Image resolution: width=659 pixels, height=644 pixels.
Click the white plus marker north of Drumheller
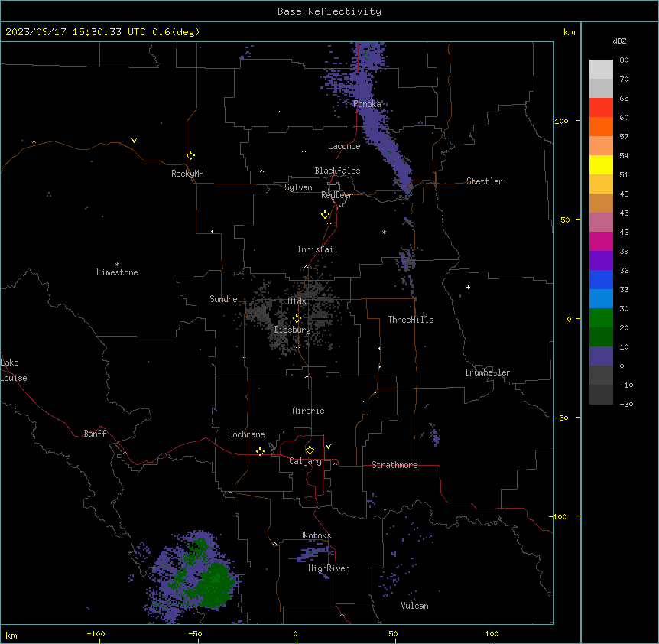(468, 287)
